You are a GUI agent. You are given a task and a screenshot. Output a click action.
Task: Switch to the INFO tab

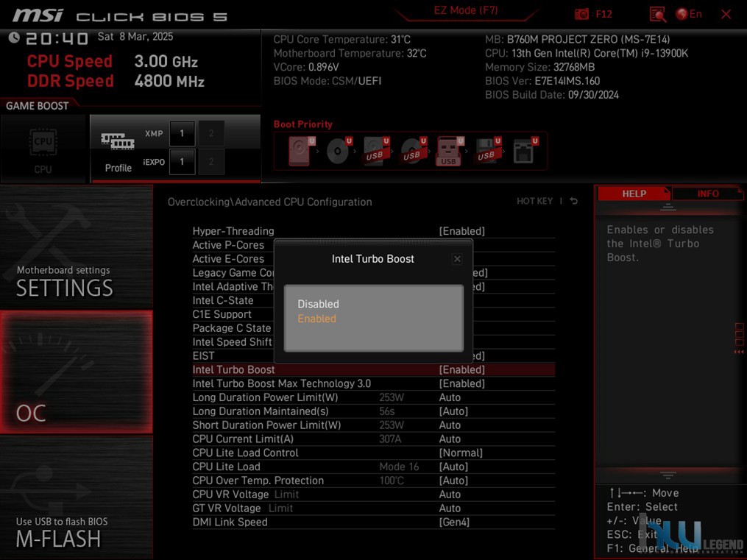click(x=707, y=194)
